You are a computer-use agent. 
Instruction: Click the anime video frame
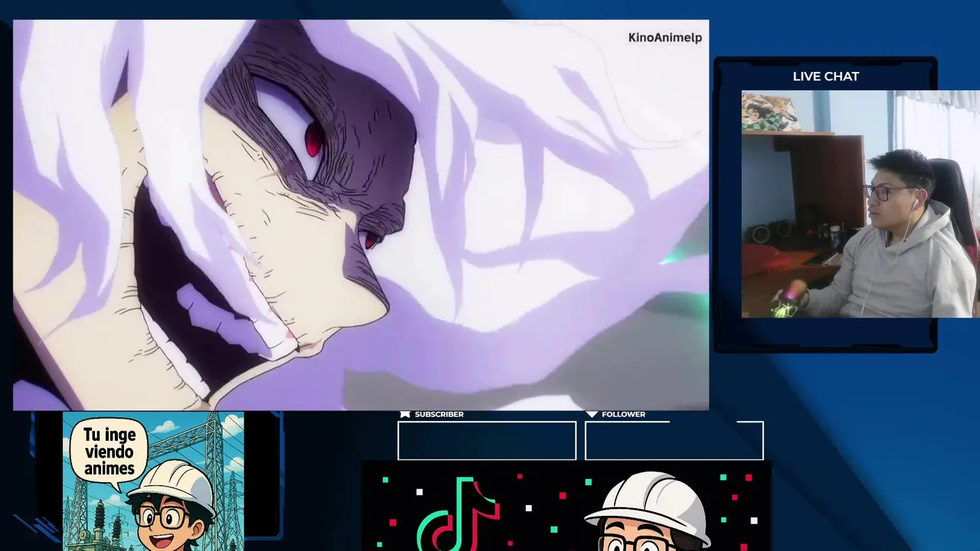361,215
